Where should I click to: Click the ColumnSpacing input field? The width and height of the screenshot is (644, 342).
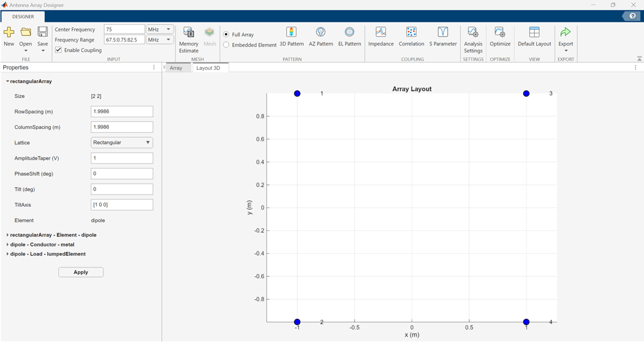(122, 127)
